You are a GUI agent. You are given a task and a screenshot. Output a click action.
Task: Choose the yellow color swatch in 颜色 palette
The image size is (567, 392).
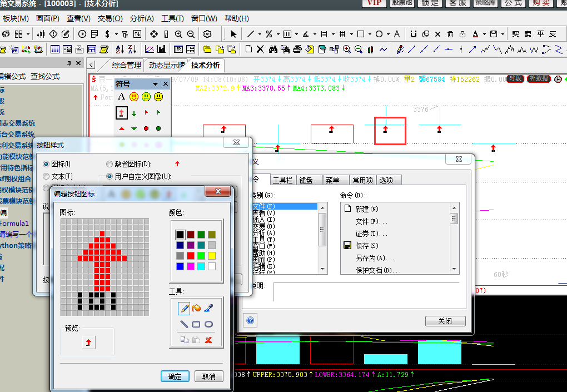pos(212,256)
